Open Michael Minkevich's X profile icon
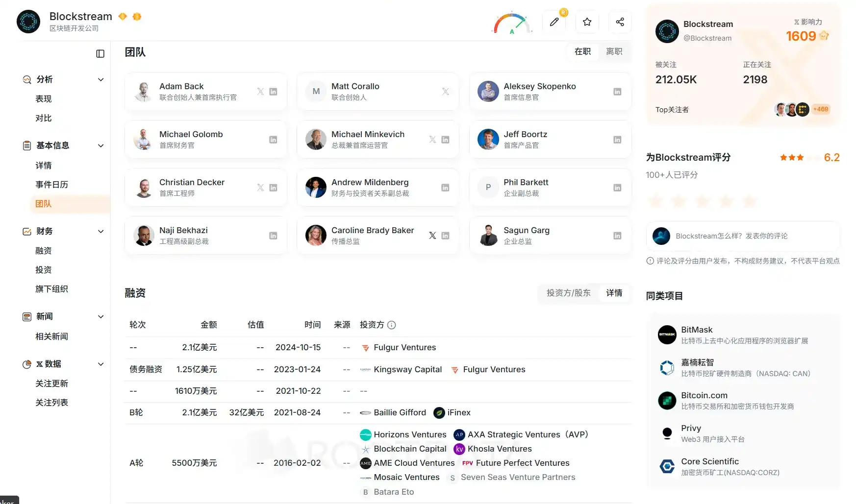 432,140
